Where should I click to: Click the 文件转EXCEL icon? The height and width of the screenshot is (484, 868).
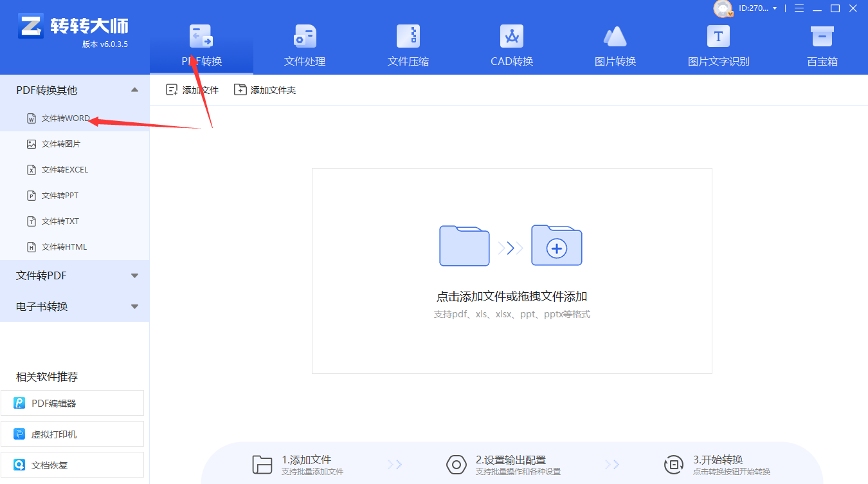(32, 170)
